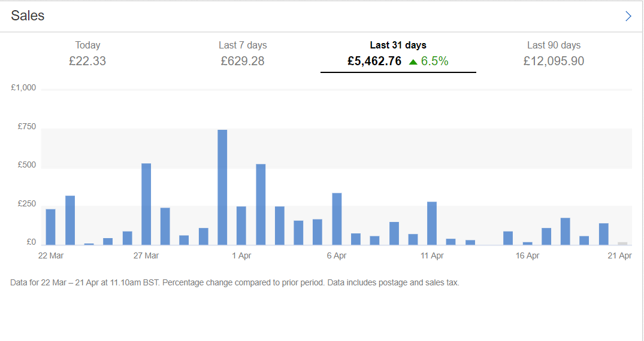
Task: Switch to the Today sales tab
Action: 87,53
